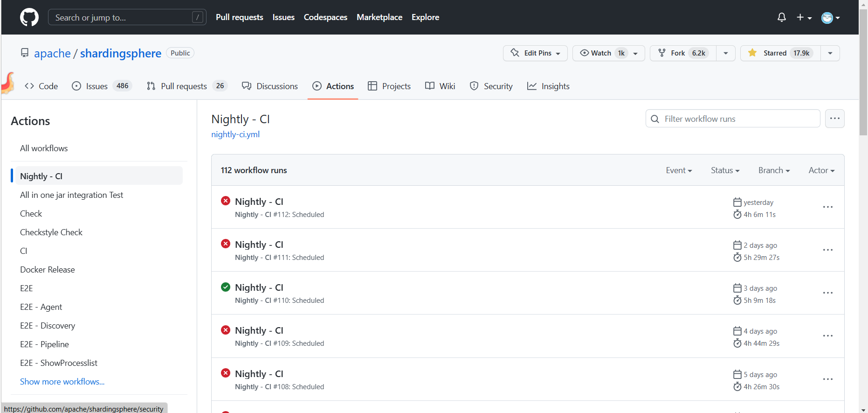
Task: Open the workflow options ellipsis button
Action: coord(834,119)
